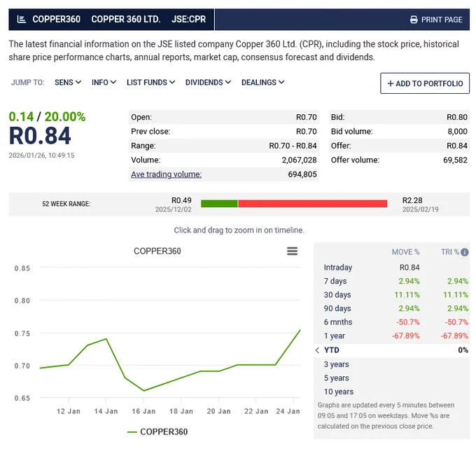This screenshot has height=449, width=476.
Task: Select the 5 years period
Action: tap(391, 378)
